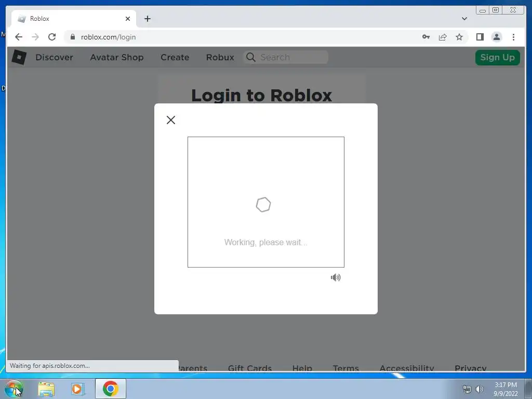Click the 'Login to Roblox' heading
The image size is (532, 399).
[x=262, y=96]
